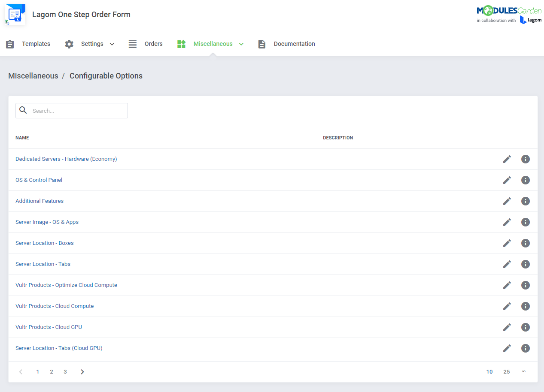
Task: Open Dedicated Servers - Hardware (Economy) link
Action: pyautogui.click(x=66, y=159)
